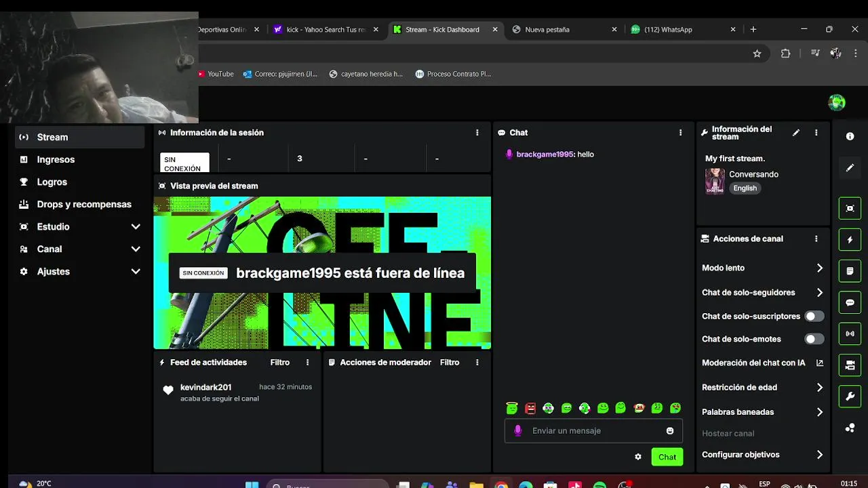Click the info icon in right toolbar
Viewport: 868px width, 488px height.
pos(850,136)
